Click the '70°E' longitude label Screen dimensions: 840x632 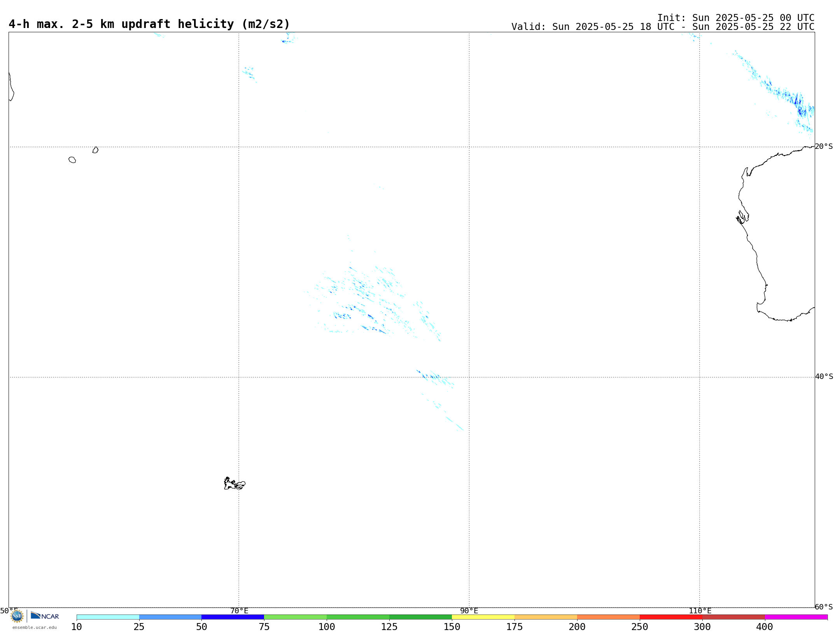coord(239,611)
